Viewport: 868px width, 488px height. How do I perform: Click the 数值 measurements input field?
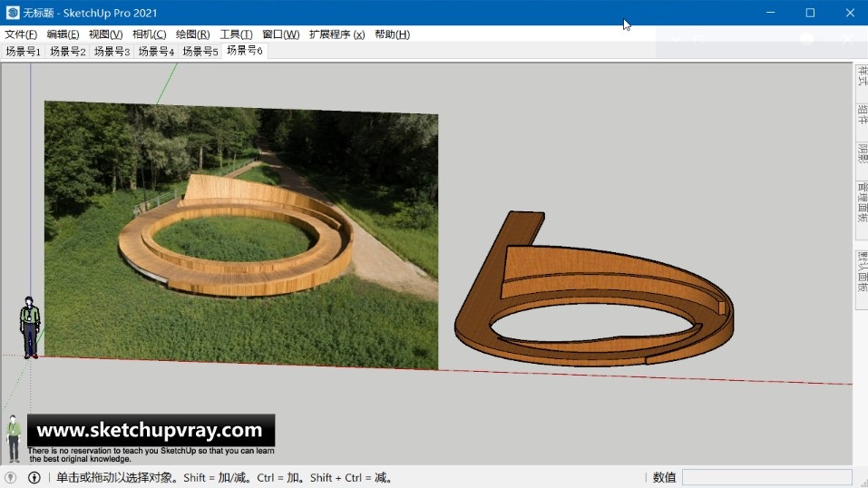(x=766, y=477)
